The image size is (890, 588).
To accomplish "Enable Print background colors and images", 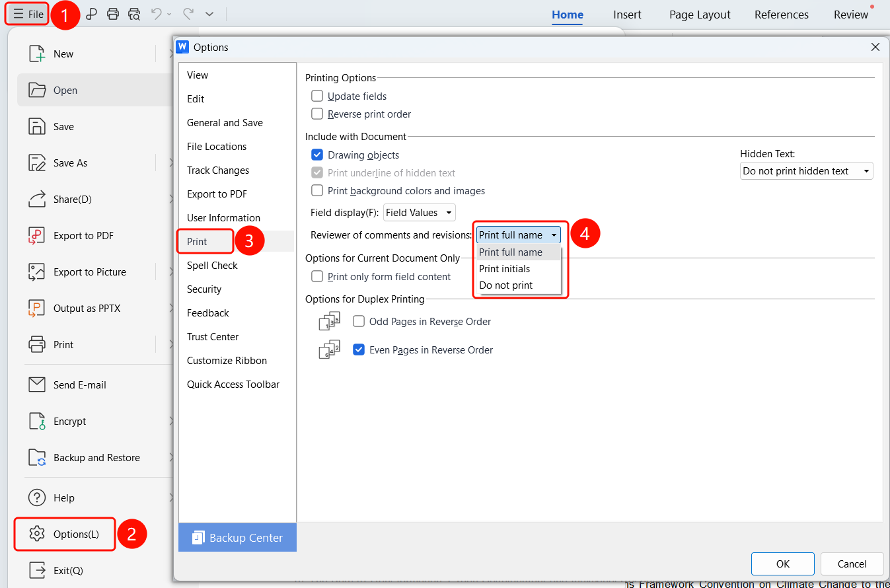I will 317,191.
